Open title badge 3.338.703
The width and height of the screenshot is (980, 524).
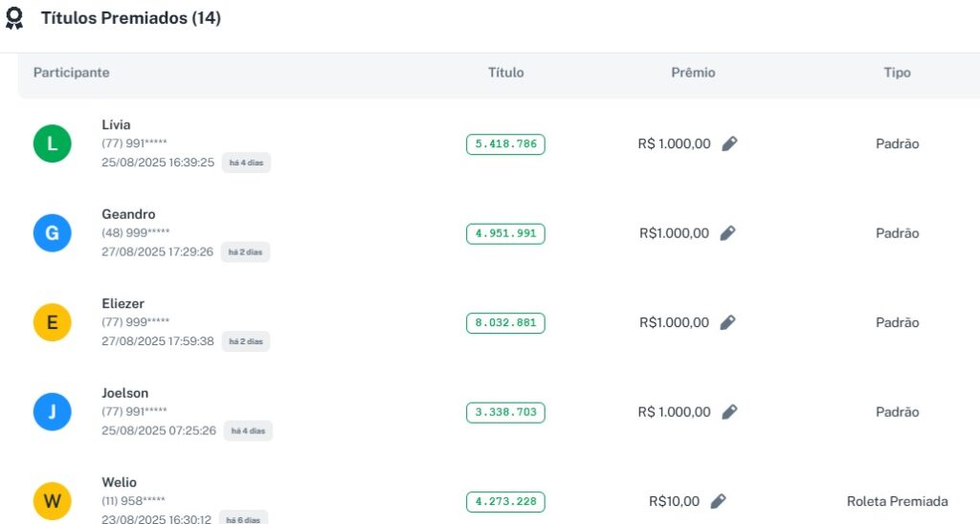pyautogui.click(x=505, y=412)
